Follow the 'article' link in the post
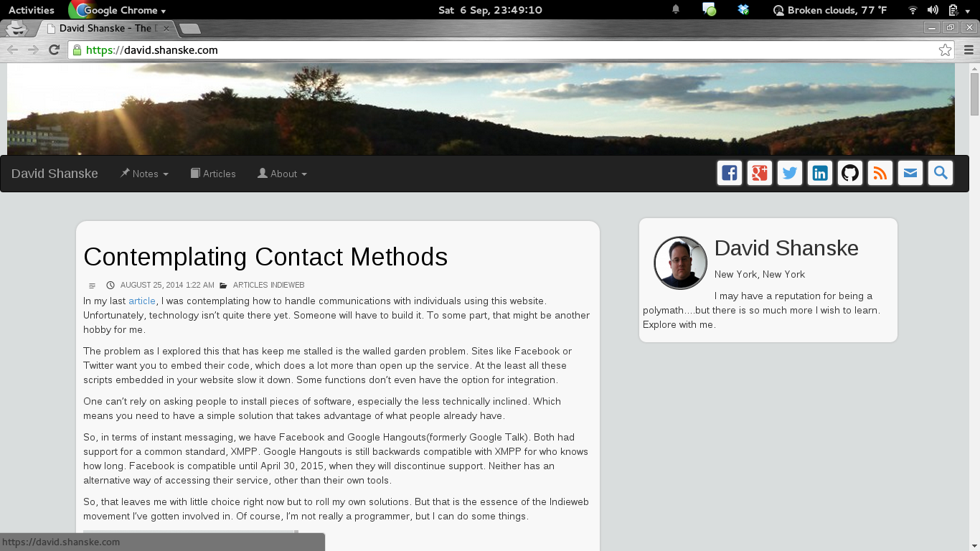The height and width of the screenshot is (551, 980). tap(142, 301)
